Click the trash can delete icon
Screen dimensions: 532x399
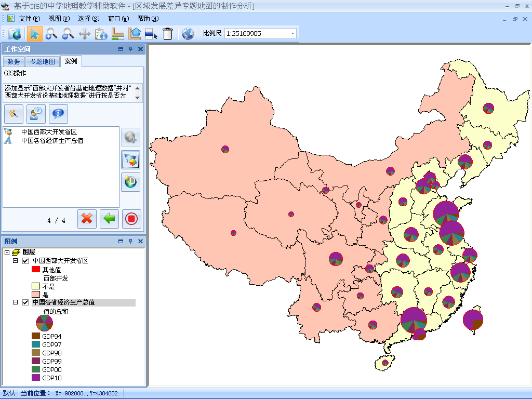coord(167,34)
